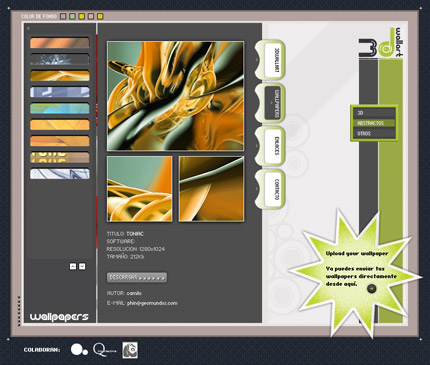Select the teal blue wallpaper thumbnail
The height and width of the screenshot is (365, 430).
[x=60, y=109]
